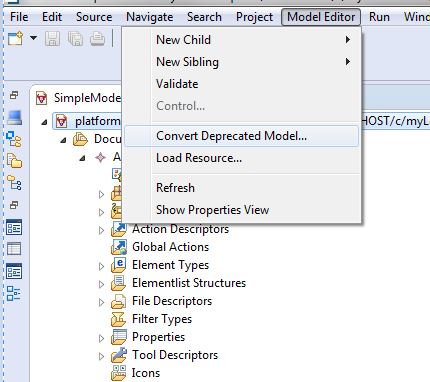The width and height of the screenshot is (430, 382).
Task: Close the Model Editor menu
Action: click(321, 17)
